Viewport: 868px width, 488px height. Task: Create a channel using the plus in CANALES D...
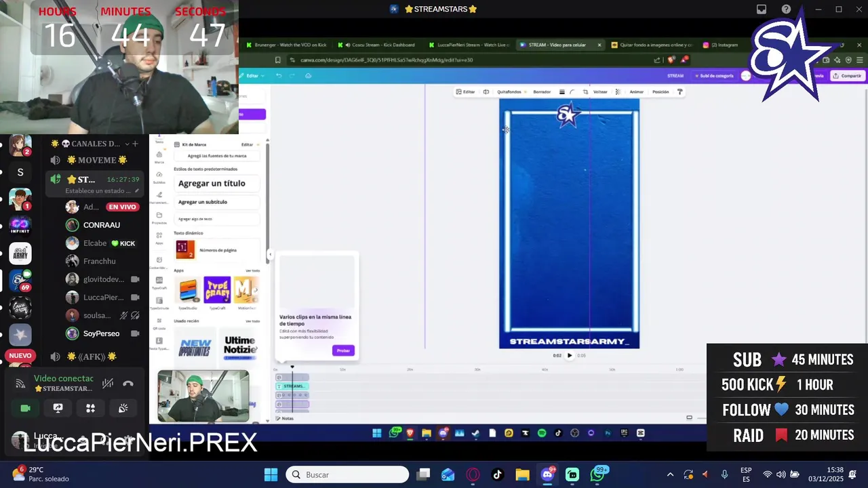135,144
